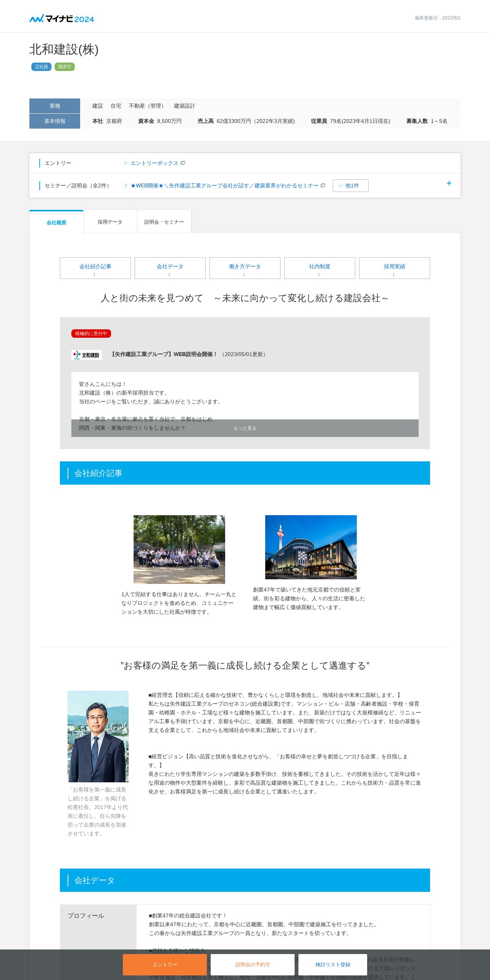Jump to 会社データ section button

pos(170,268)
